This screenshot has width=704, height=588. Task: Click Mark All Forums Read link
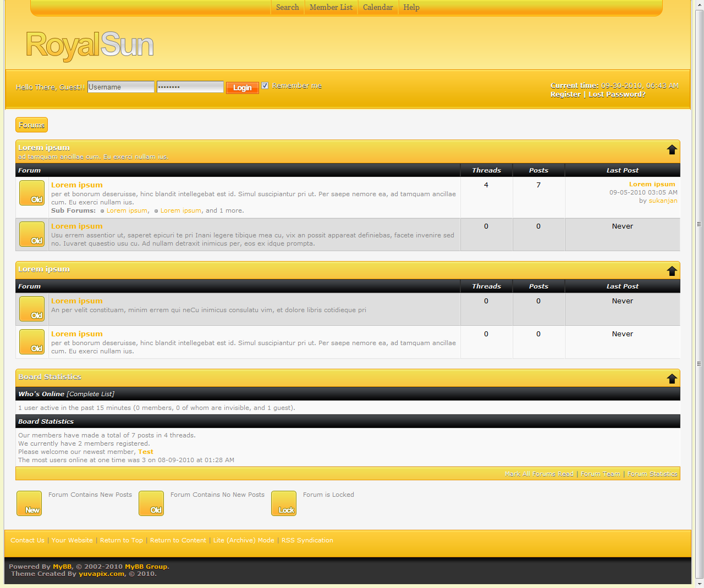click(538, 474)
